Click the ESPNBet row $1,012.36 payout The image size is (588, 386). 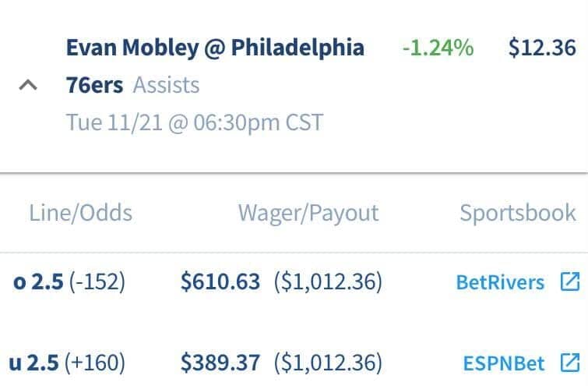coord(328,363)
